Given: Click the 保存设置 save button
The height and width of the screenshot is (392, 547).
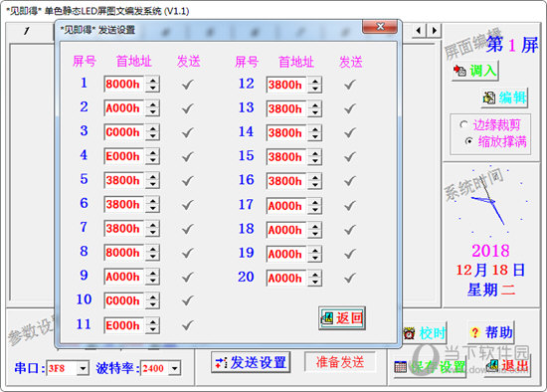Looking at the screenshot, I should point(430,367).
